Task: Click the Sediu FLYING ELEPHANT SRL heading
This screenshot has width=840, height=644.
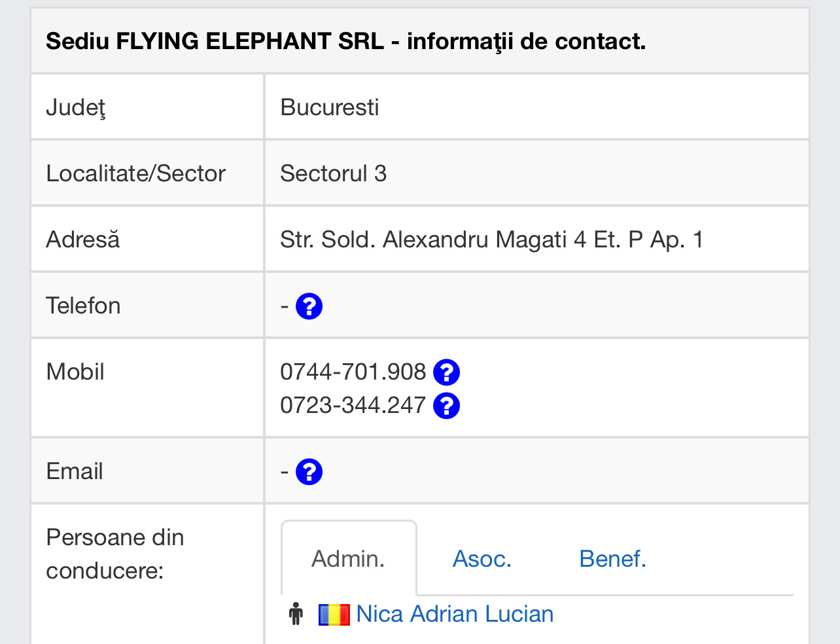Action: tap(345, 41)
